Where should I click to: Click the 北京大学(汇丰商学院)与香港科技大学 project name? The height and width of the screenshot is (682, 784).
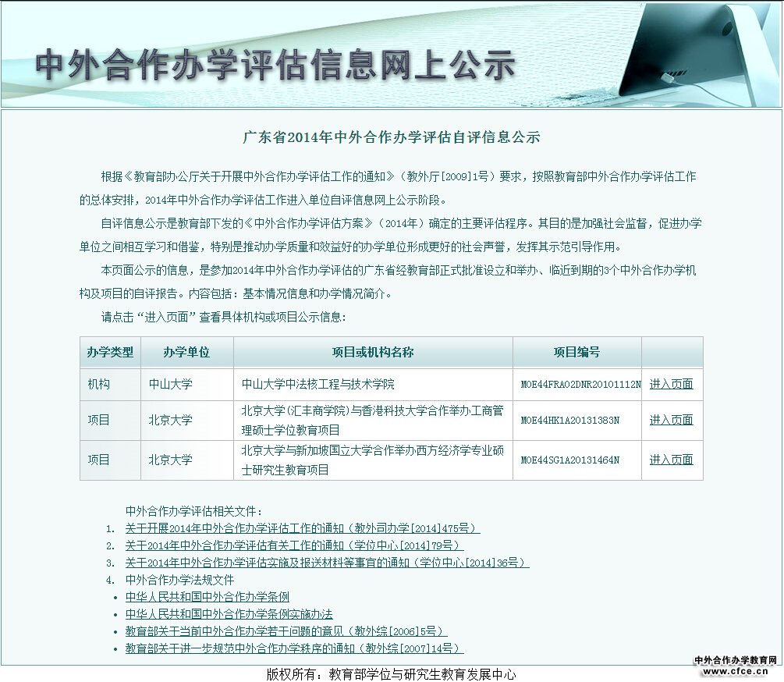[x=373, y=420]
